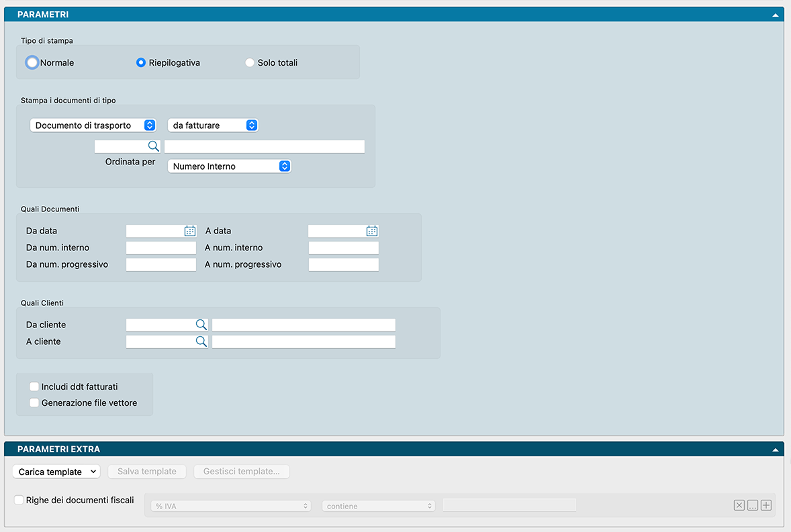
Task: Enable 'Righe dei documenti fiscali' checkbox
Action: (x=19, y=500)
